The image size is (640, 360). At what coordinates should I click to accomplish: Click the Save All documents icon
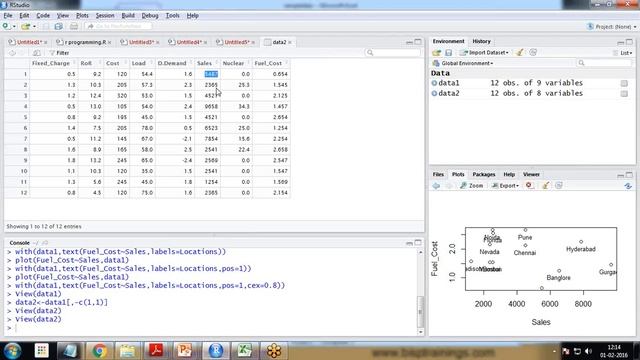(59, 27)
